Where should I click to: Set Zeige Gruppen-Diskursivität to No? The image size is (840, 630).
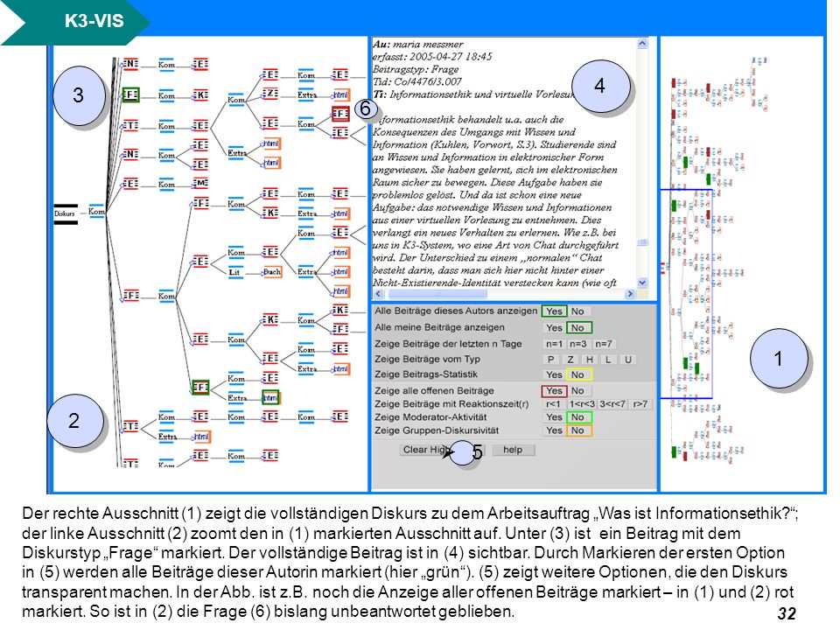(578, 430)
